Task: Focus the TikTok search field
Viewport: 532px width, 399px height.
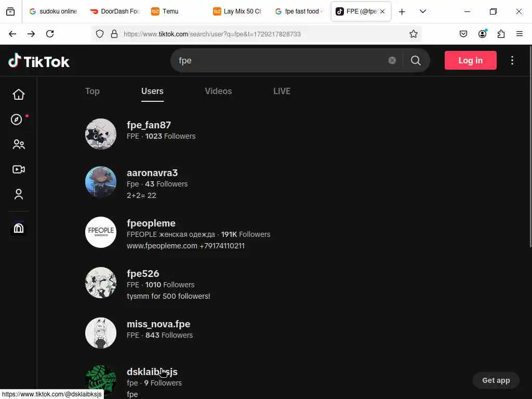Action: click(282, 60)
